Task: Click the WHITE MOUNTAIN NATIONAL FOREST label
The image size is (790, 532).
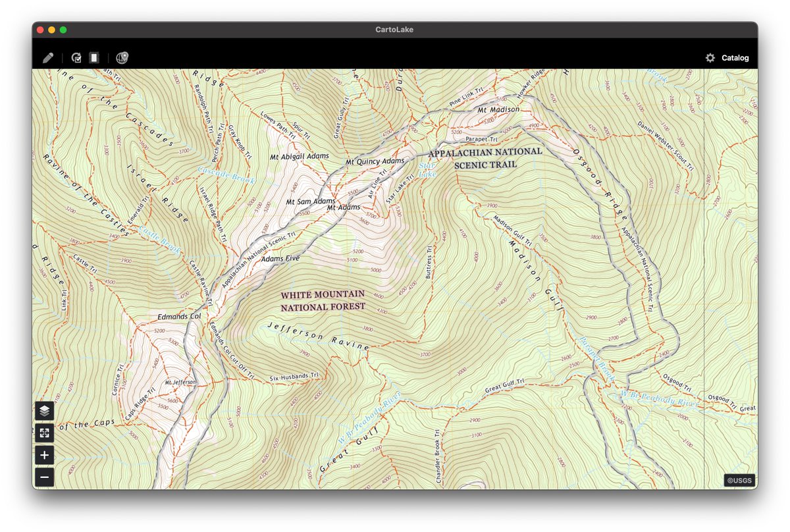Action: coord(323,301)
